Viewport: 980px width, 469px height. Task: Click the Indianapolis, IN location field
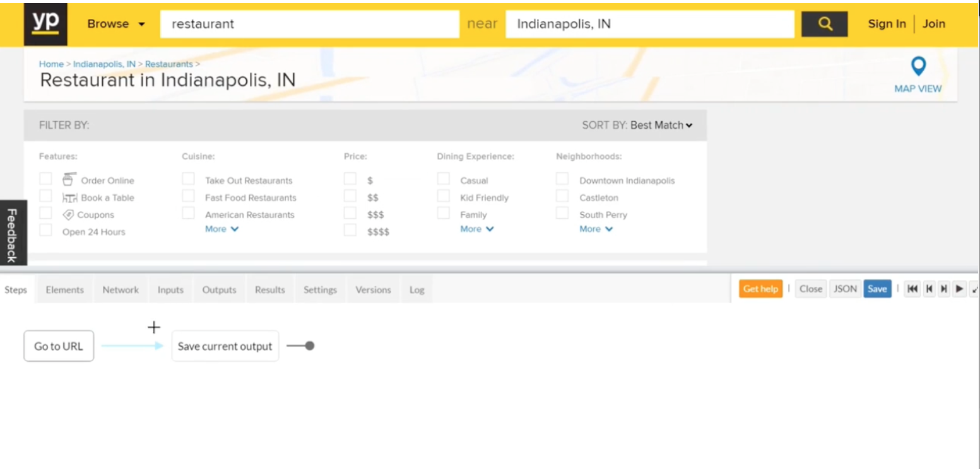[649, 24]
